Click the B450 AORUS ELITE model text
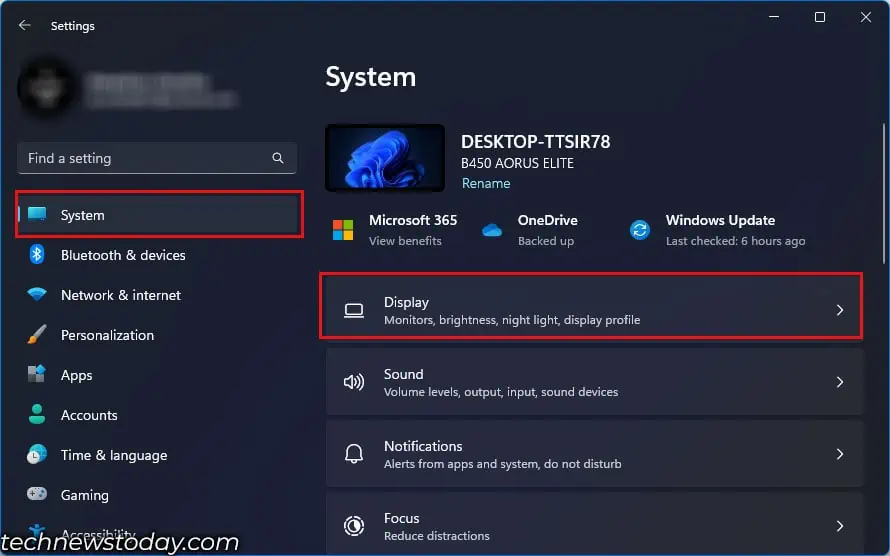The image size is (890, 556). (517, 163)
